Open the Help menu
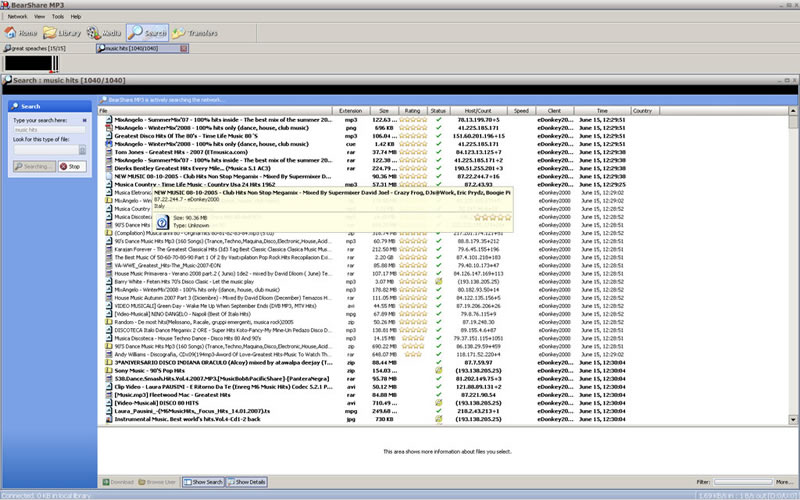Viewport: 800px width, 500px height. (76, 17)
